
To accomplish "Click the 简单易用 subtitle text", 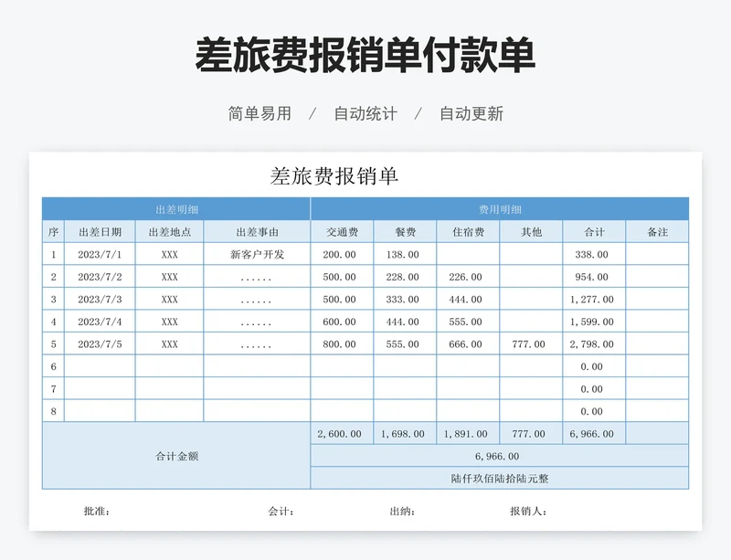I will coord(260,113).
